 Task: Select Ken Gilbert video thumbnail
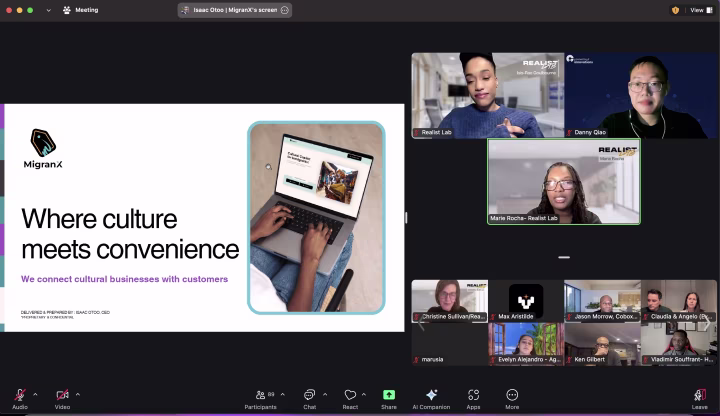click(x=602, y=344)
